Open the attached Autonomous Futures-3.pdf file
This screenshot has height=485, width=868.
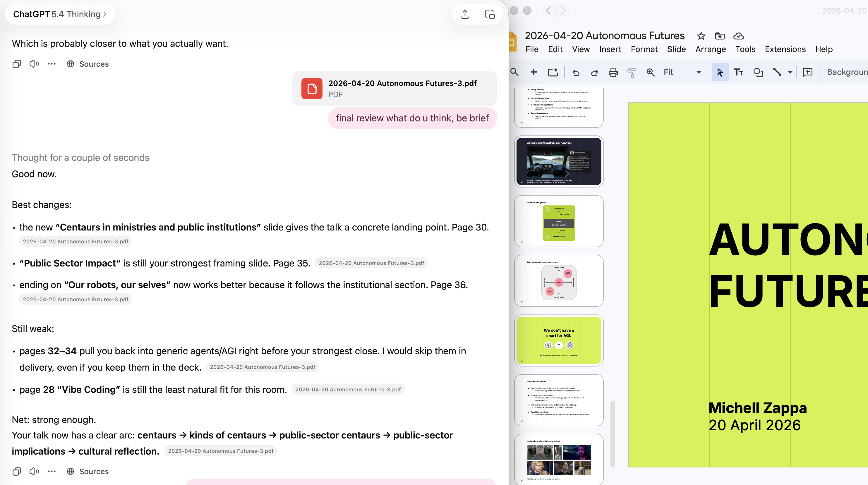click(394, 89)
